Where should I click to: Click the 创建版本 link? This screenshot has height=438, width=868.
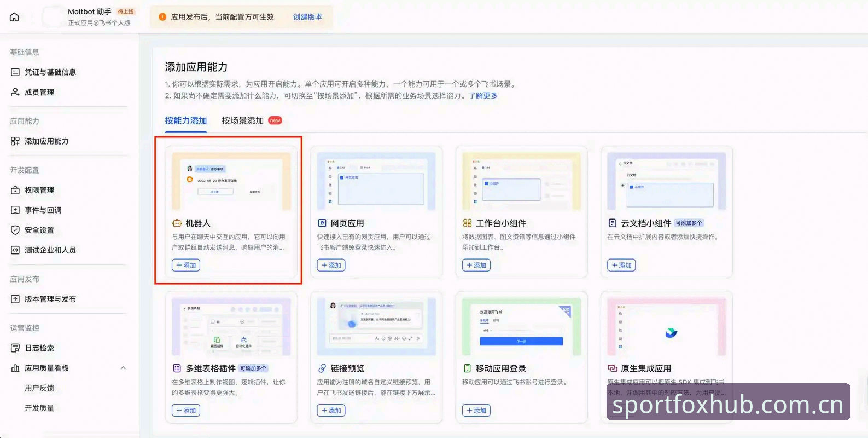(x=308, y=17)
